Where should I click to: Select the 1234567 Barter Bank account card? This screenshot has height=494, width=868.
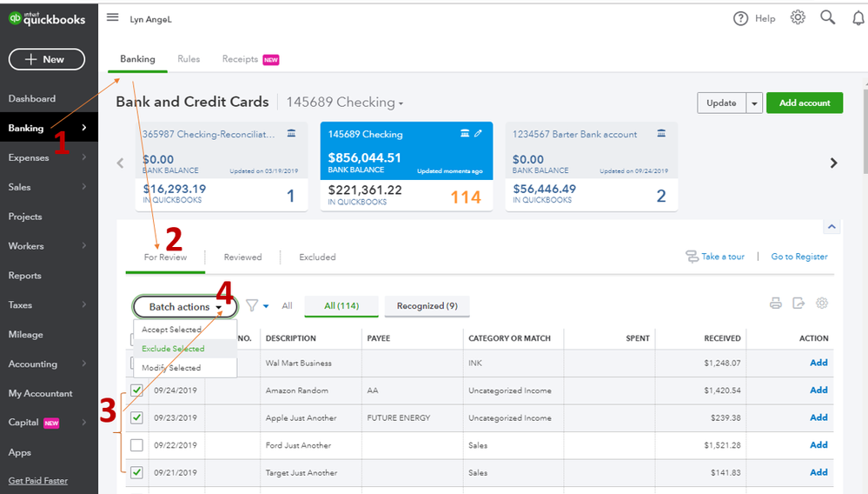[x=591, y=167]
